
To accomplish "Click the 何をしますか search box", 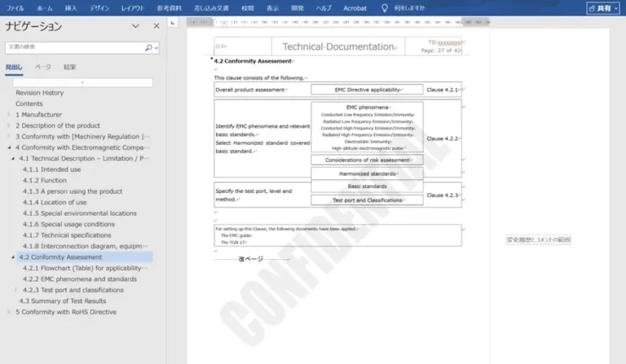I will coord(409,8).
